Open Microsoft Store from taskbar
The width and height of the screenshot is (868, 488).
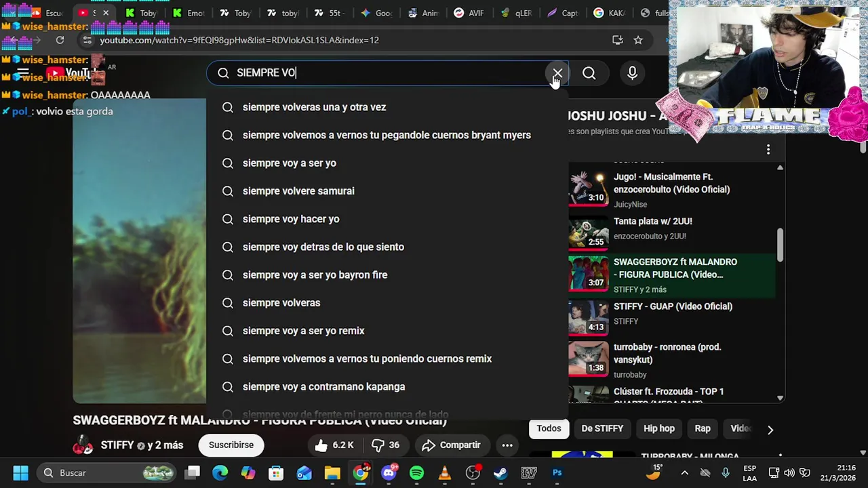click(276, 473)
